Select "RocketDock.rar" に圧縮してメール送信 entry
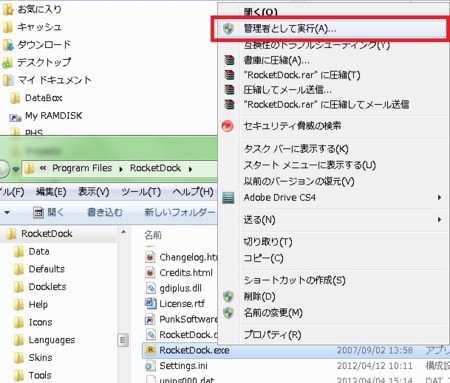Viewport: 450px width, 383px height. click(326, 104)
